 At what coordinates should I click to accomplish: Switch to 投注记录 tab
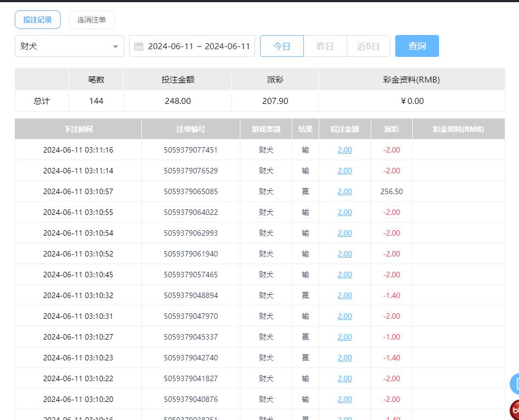[x=37, y=20]
